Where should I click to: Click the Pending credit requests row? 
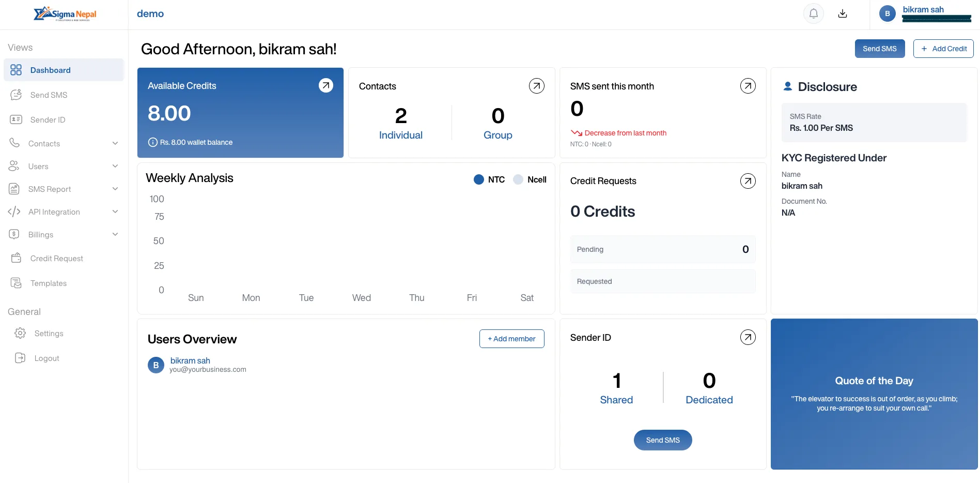pyautogui.click(x=662, y=249)
